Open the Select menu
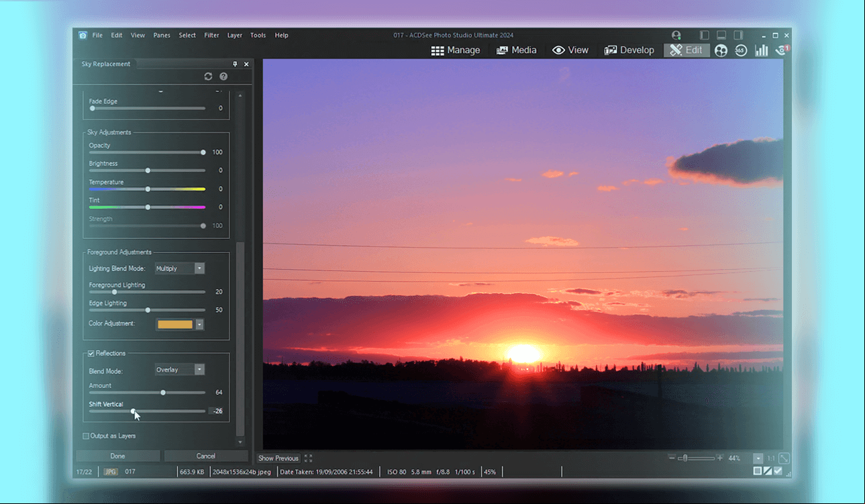 [x=187, y=36]
